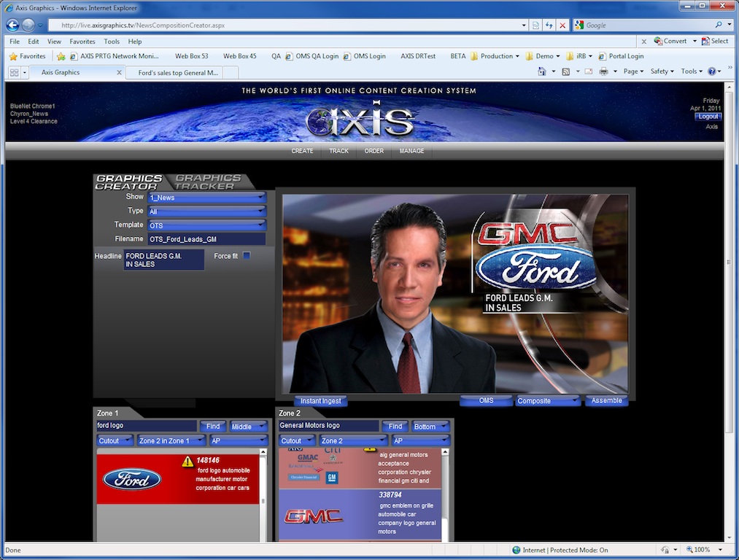Click the Zone 2 General Motors logo field
The image size is (739, 560).
point(328,426)
